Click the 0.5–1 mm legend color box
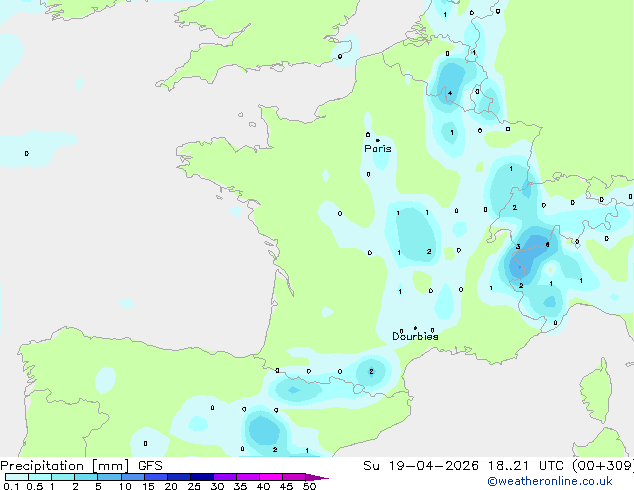The image size is (634, 490). tap(40, 477)
